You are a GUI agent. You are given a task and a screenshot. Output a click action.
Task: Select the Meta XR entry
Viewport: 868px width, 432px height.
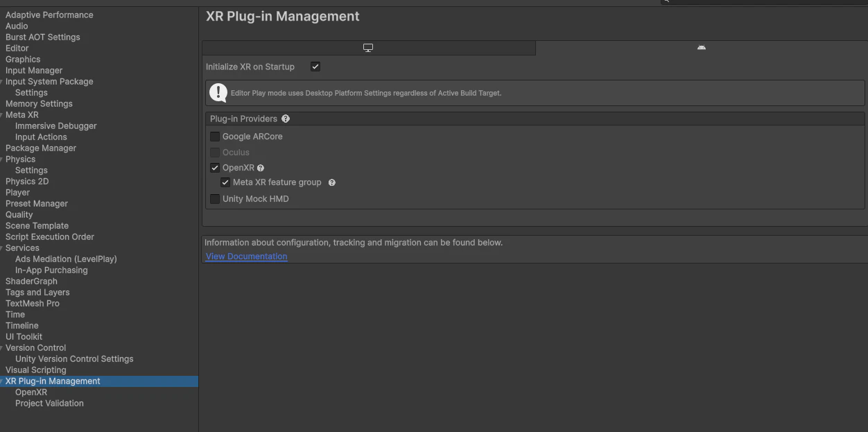[x=22, y=114]
